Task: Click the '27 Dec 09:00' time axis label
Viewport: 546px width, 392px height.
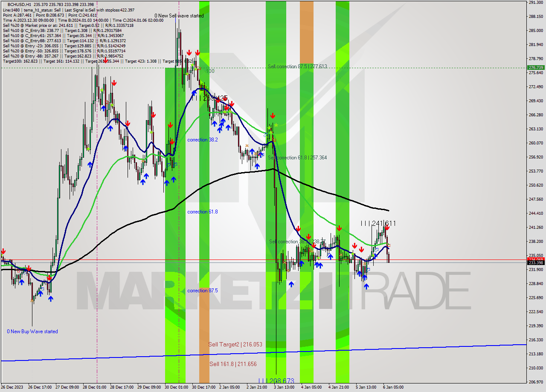Action: click(x=68, y=387)
